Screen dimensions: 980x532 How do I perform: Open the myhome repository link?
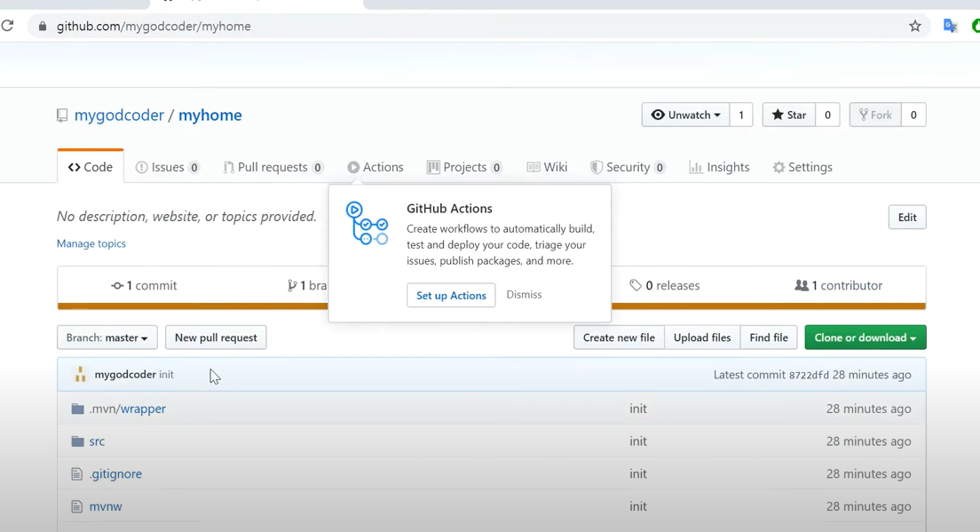click(x=210, y=115)
